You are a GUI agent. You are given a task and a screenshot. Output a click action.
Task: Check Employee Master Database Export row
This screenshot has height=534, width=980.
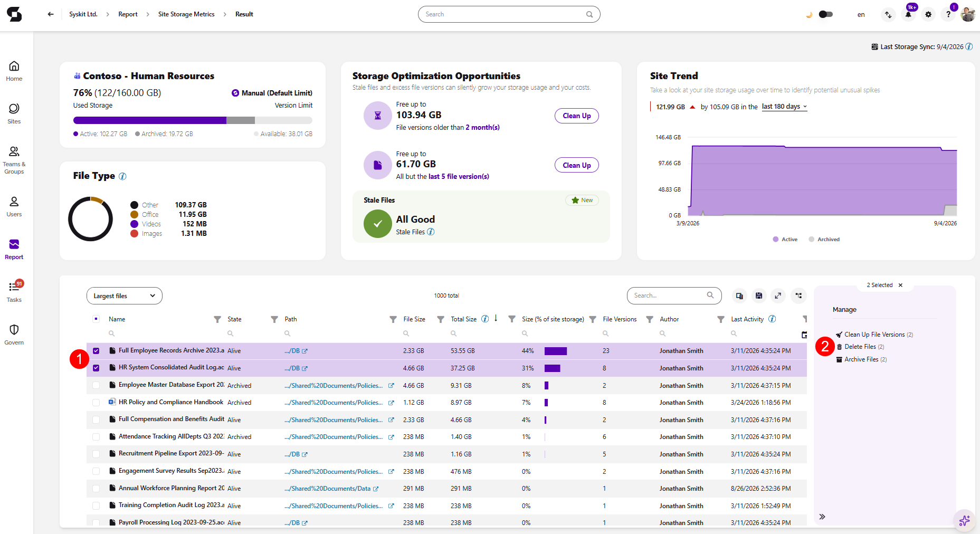(x=96, y=385)
